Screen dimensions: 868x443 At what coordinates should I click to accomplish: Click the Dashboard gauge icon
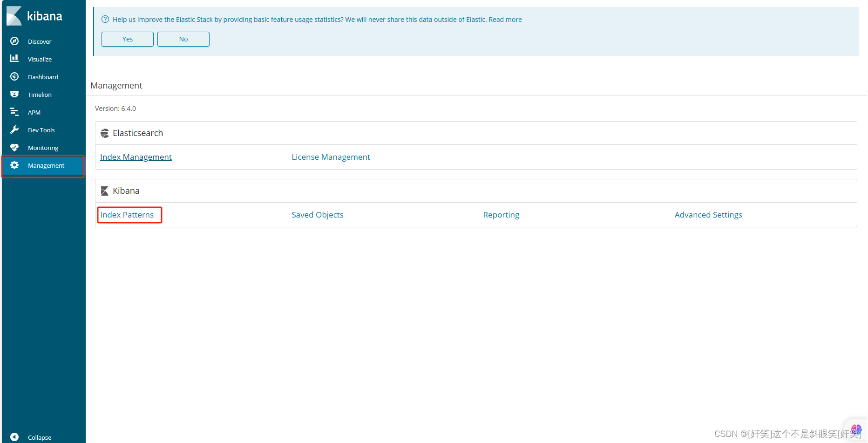tap(14, 76)
